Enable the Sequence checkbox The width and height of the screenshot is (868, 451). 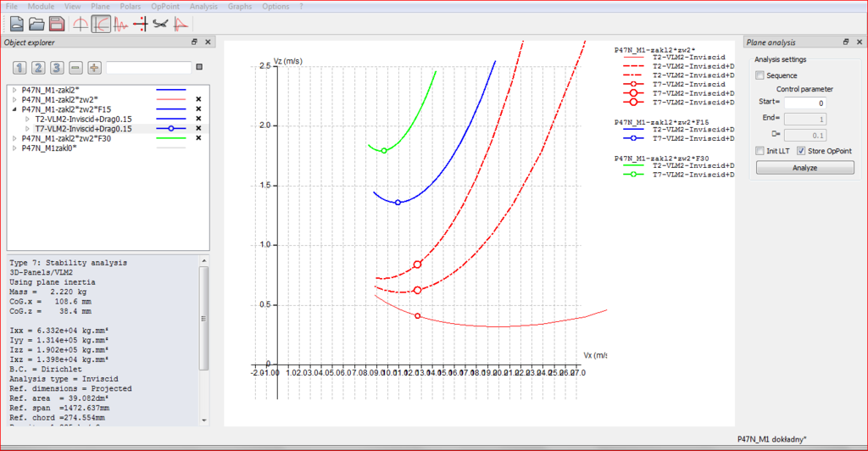pyautogui.click(x=760, y=75)
